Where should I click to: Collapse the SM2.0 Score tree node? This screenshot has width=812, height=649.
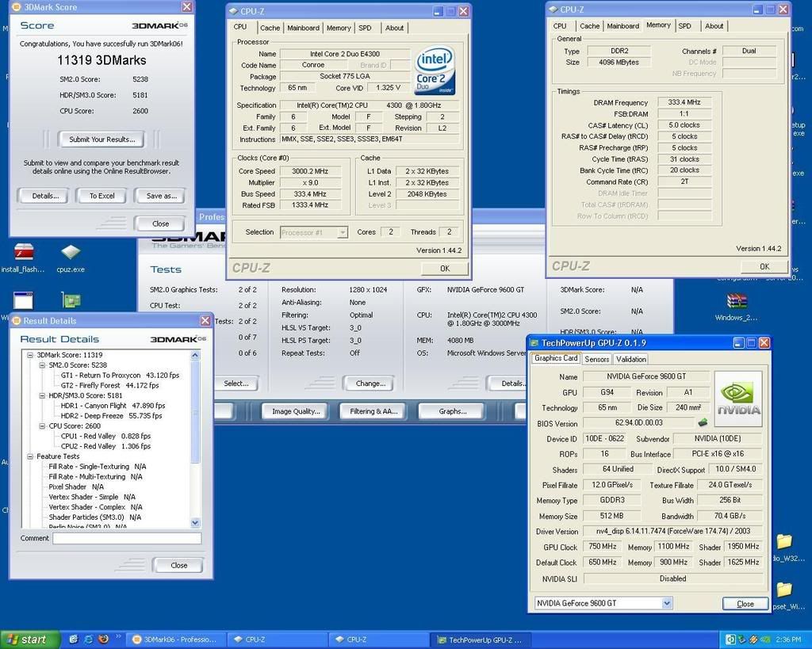[x=41, y=365]
